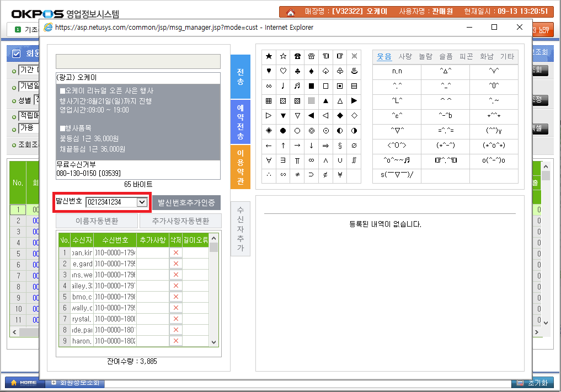Image resolution: width=561 pixels, height=392 pixels.
Task: Select the 기타 emoticon category tab
Action: [x=507, y=56]
